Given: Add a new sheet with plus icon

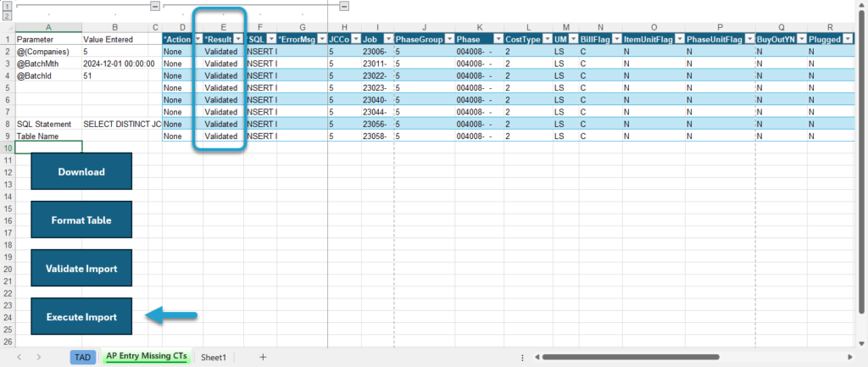Looking at the screenshot, I should coord(263,357).
